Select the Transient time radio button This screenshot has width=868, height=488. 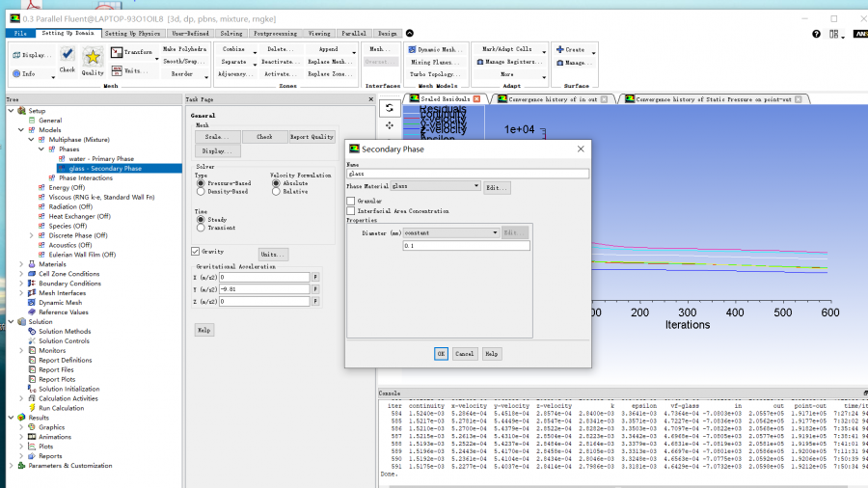[201, 228]
